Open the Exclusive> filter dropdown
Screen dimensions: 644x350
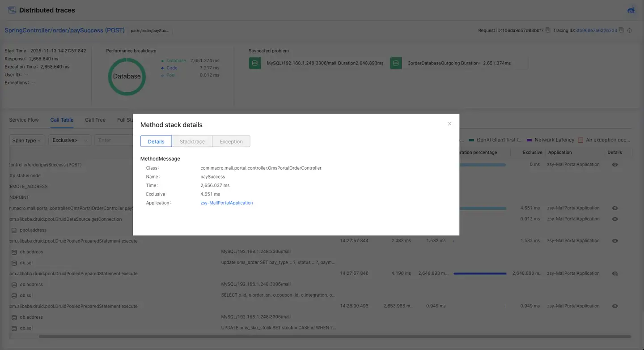pyautogui.click(x=69, y=141)
